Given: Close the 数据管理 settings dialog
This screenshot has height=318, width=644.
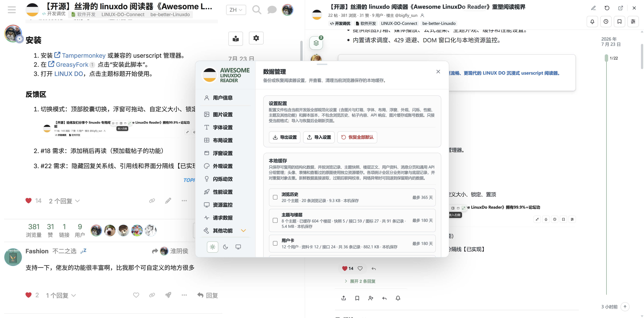Looking at the screenshot, I should (x=438, y=72).
